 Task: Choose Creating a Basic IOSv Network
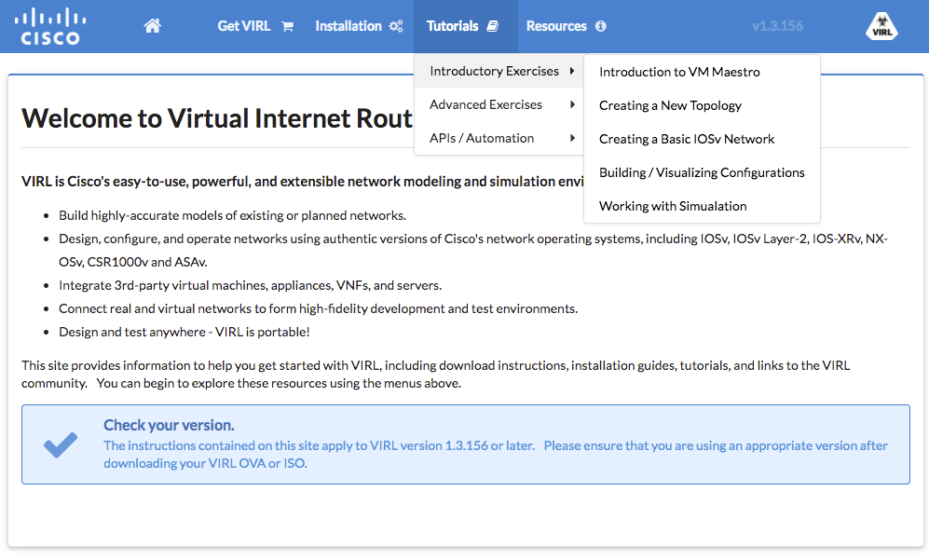(687, 139)
